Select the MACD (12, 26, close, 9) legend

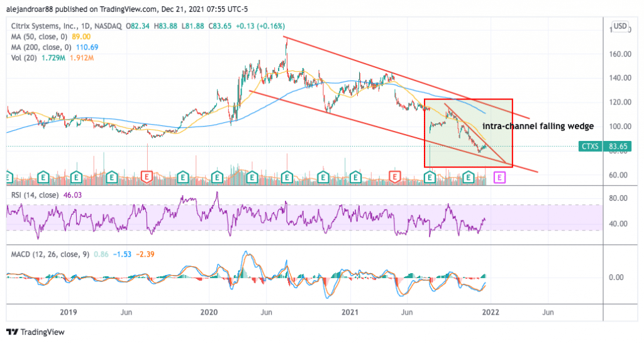pos(50,255)
